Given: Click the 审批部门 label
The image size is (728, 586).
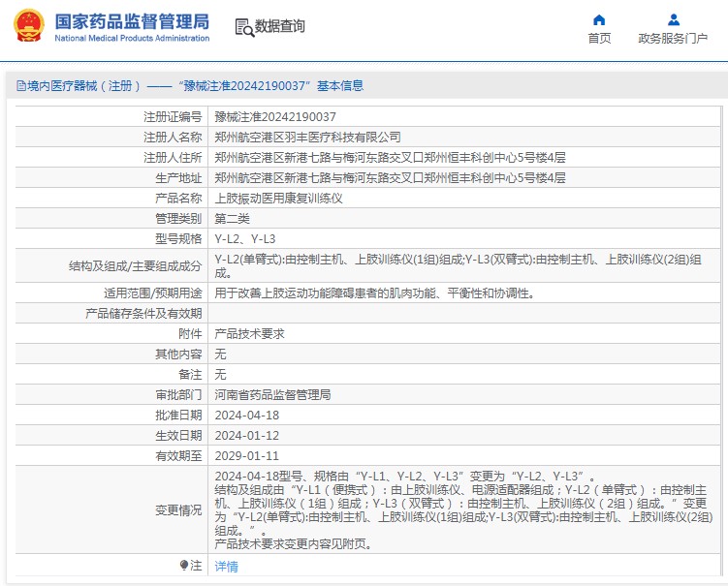Looking at the screenshot, I should 178,395.
